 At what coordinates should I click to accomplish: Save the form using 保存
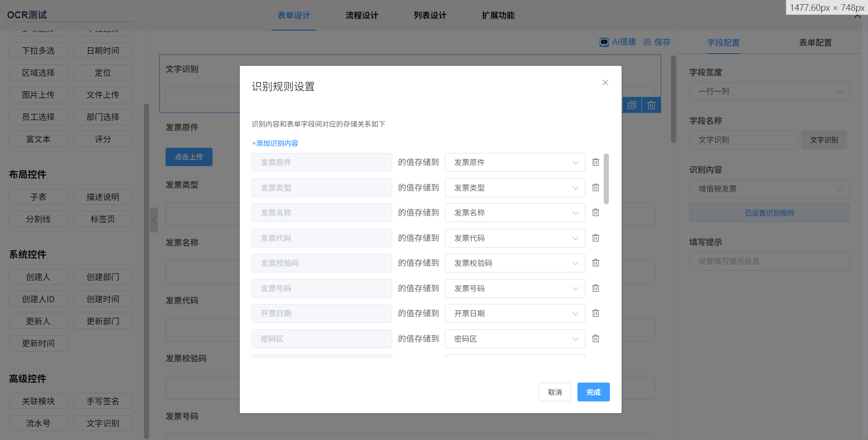657,42
